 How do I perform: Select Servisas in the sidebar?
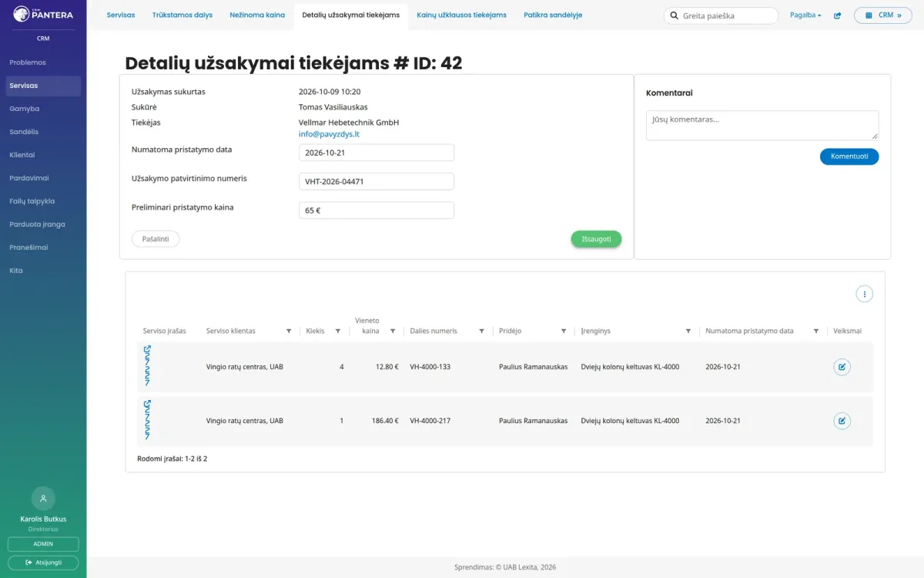43,86
